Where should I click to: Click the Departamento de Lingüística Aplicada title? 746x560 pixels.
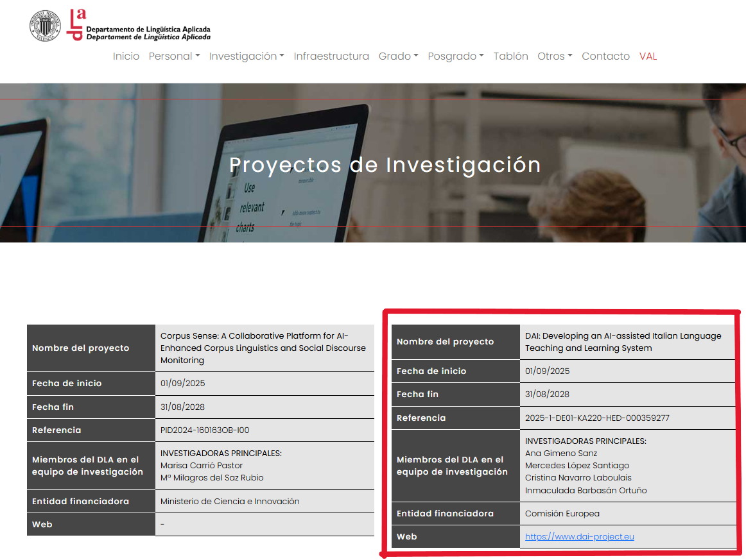pyautogui.click(x=148, y=33)
